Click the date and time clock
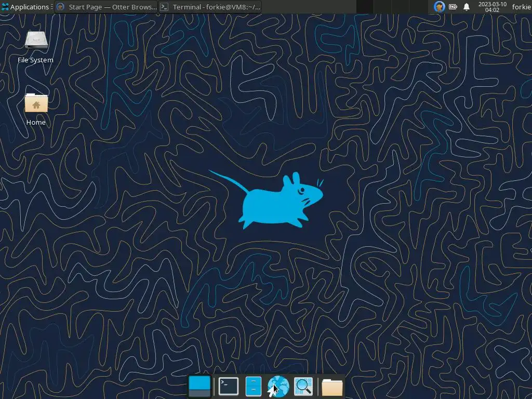532x399 pixels. point(492,7)
